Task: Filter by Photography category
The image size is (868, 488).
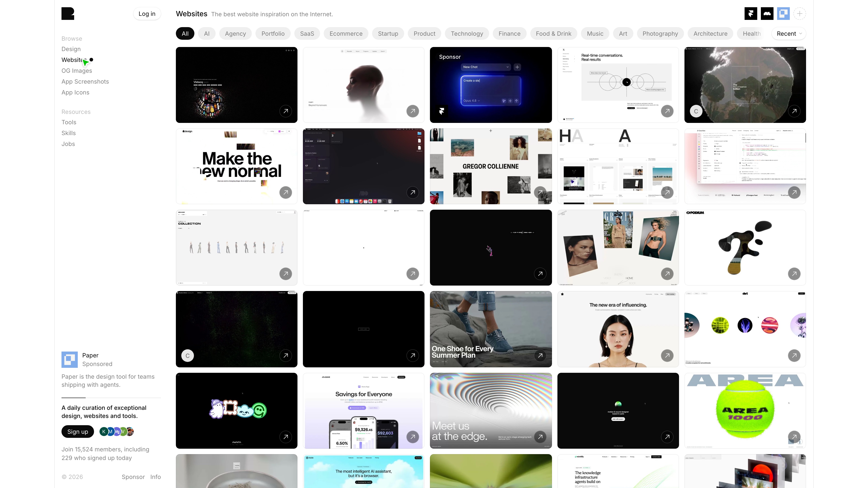Action: (660, 34)
